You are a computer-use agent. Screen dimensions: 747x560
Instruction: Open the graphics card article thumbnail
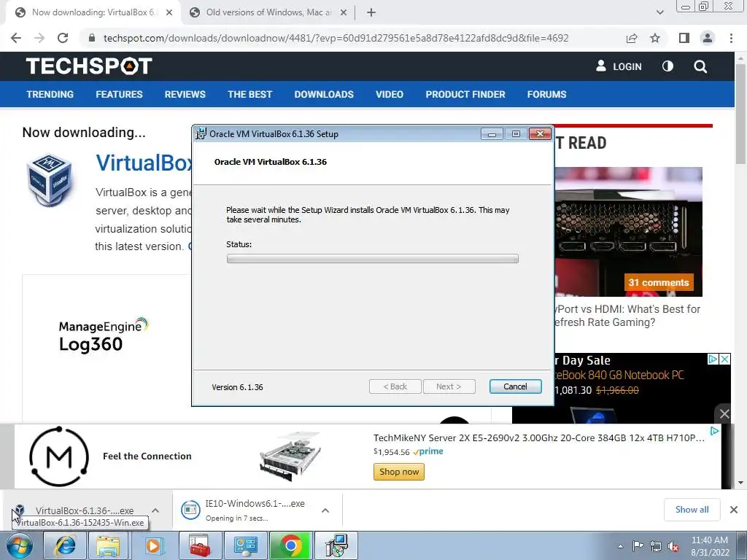pyautogui.click(x=629, y=231)
